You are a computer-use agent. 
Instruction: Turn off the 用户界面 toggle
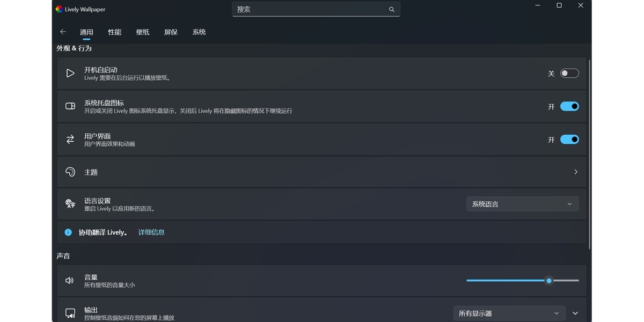569,139
